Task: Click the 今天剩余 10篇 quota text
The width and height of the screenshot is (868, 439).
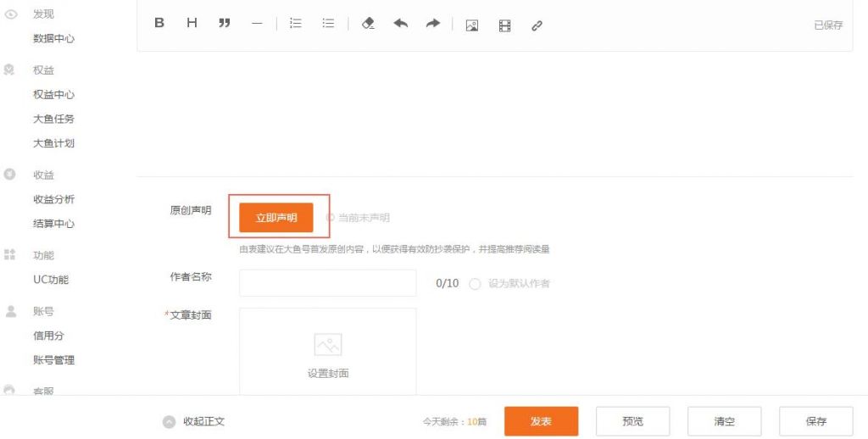Action: pyautogui.click(x=454, y=422)
